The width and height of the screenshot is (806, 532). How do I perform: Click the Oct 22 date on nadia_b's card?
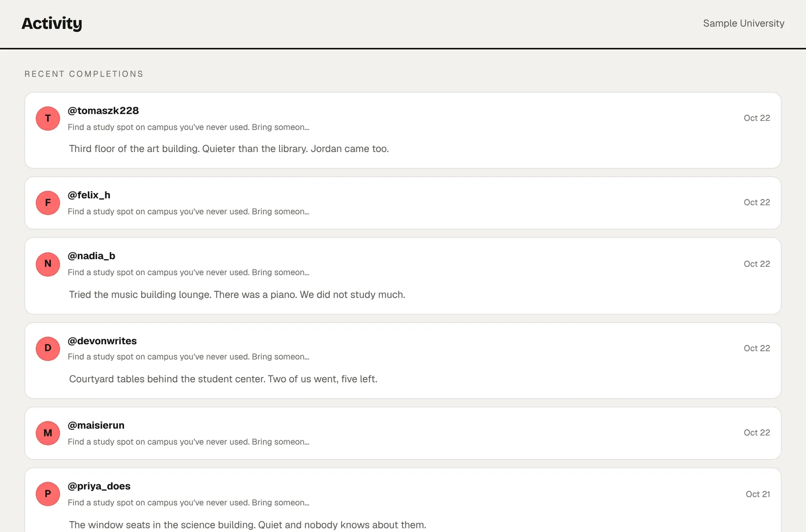(x=757, y=264)
